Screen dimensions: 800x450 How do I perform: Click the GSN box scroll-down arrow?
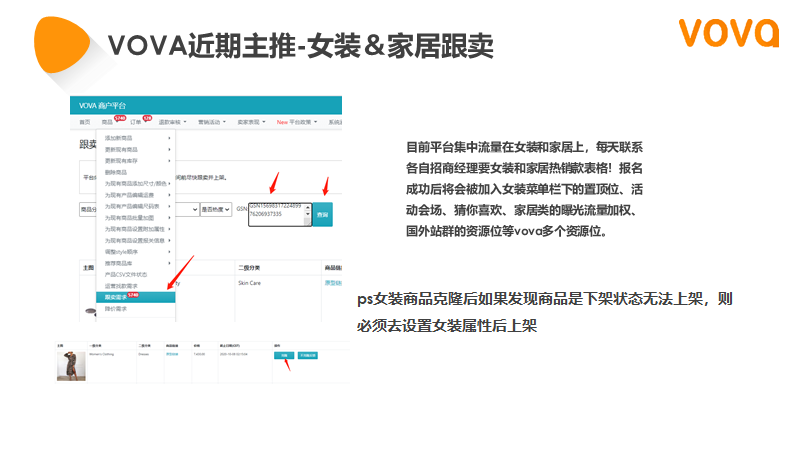(308, 214)
